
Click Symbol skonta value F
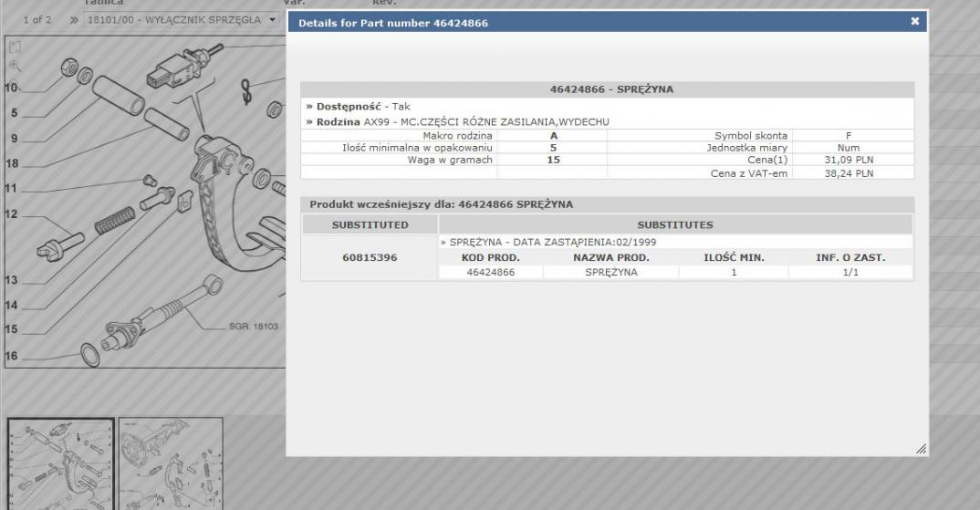click(x=849, y=136)
